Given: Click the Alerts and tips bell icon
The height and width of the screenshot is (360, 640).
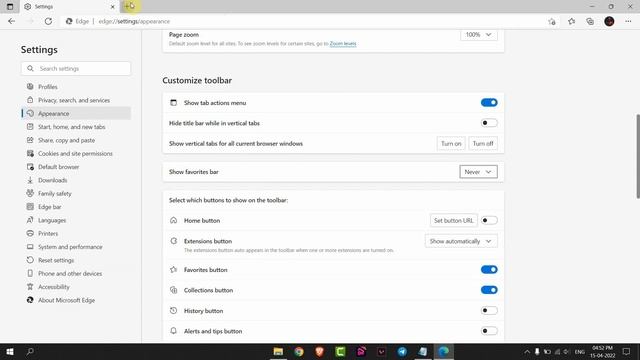Looking at the screenshot, I should [x=173, y=331].
